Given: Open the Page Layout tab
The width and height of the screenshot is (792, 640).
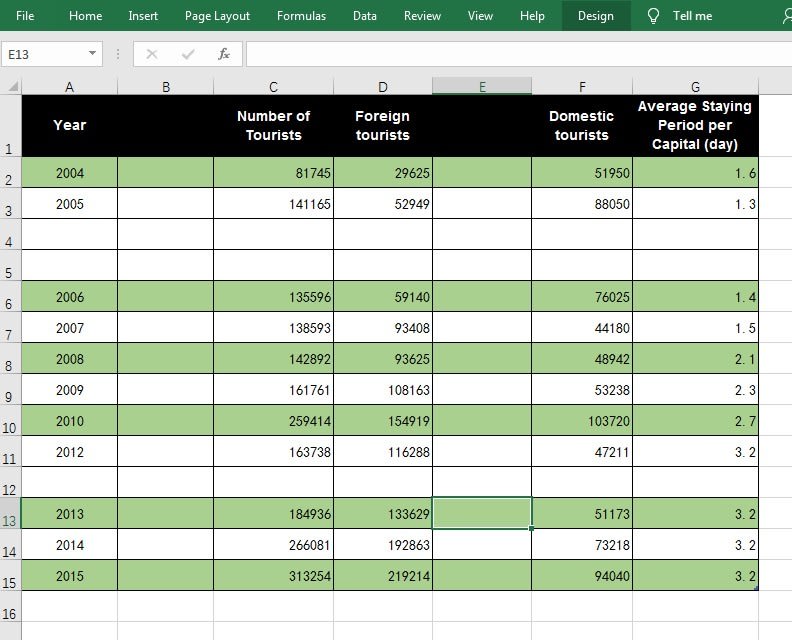Looking at the screenshot, I should point(217,16).
